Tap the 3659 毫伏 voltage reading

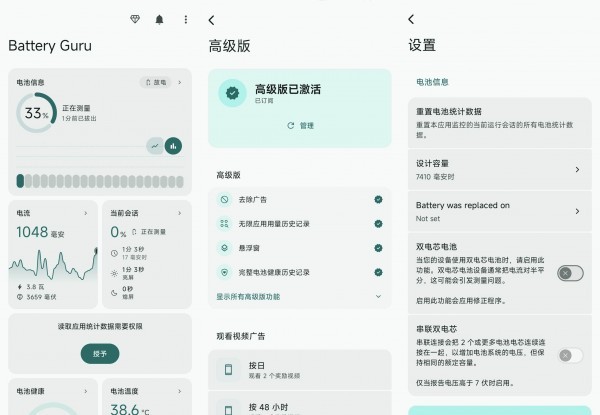pos(41,297)
